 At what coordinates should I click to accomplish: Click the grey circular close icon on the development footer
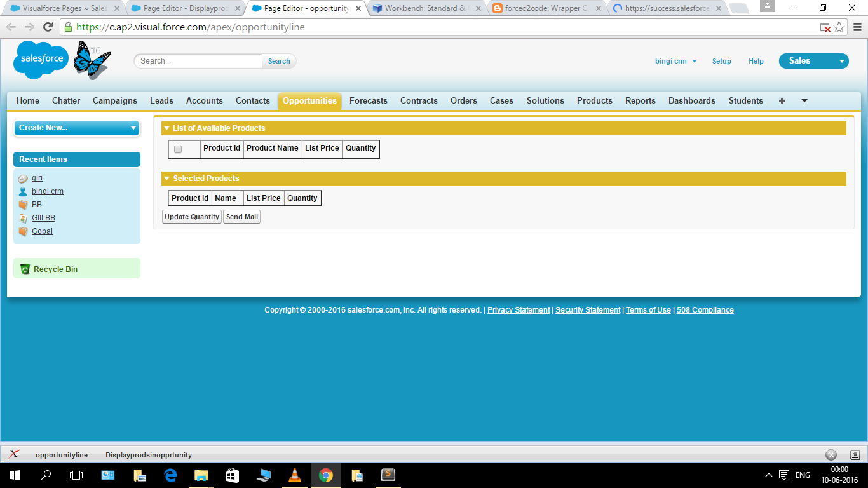(831, 455)
